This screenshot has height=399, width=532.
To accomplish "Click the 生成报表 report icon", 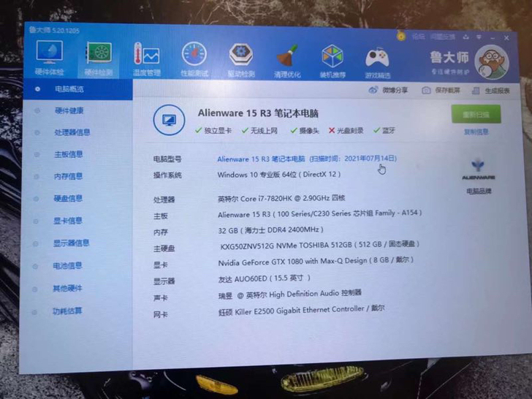I will click(x=476, y=91).
